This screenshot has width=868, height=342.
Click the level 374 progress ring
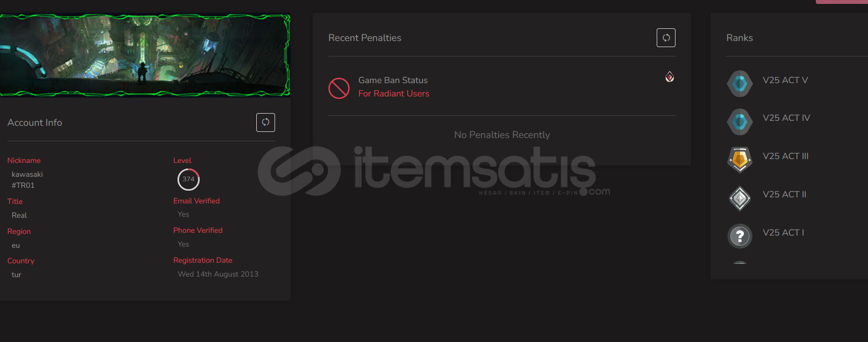click(189, 179)
